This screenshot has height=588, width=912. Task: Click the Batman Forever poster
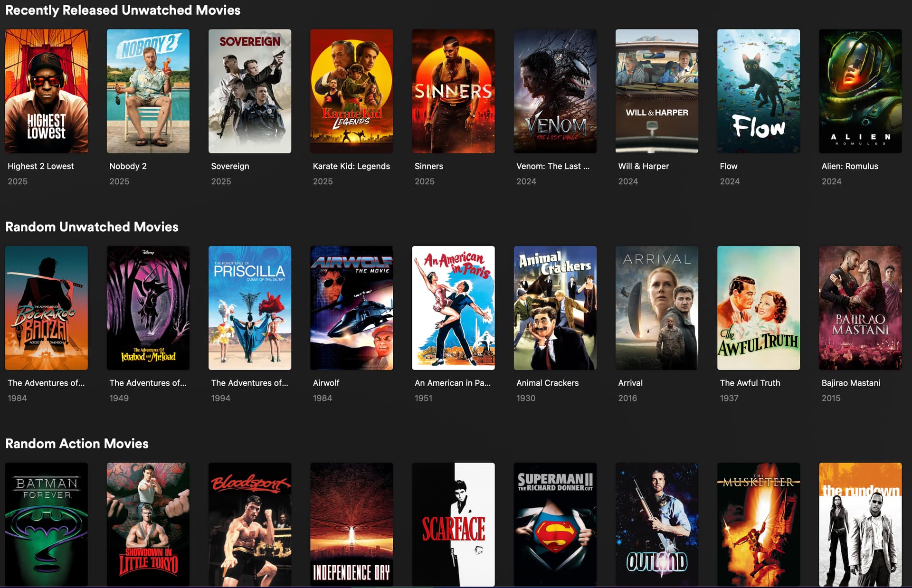click(x=46, y=524)
